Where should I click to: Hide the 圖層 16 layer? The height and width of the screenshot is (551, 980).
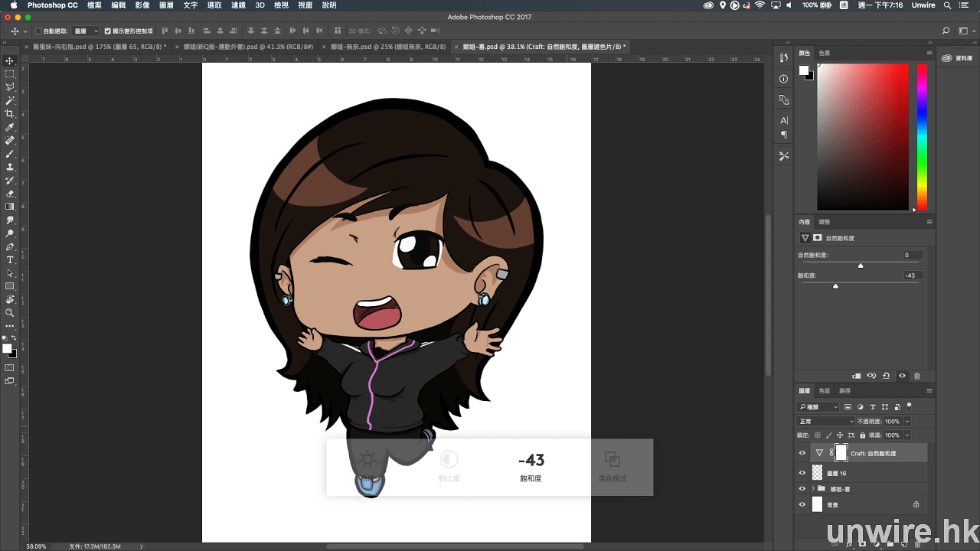(x=802, y=474)
